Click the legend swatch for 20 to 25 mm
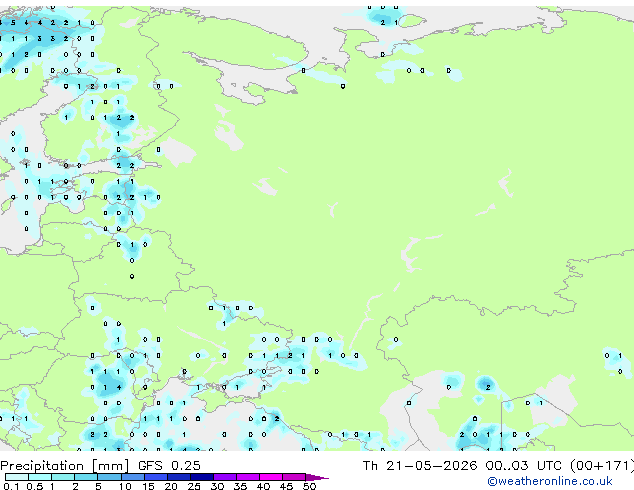 [x=179, y=477]
